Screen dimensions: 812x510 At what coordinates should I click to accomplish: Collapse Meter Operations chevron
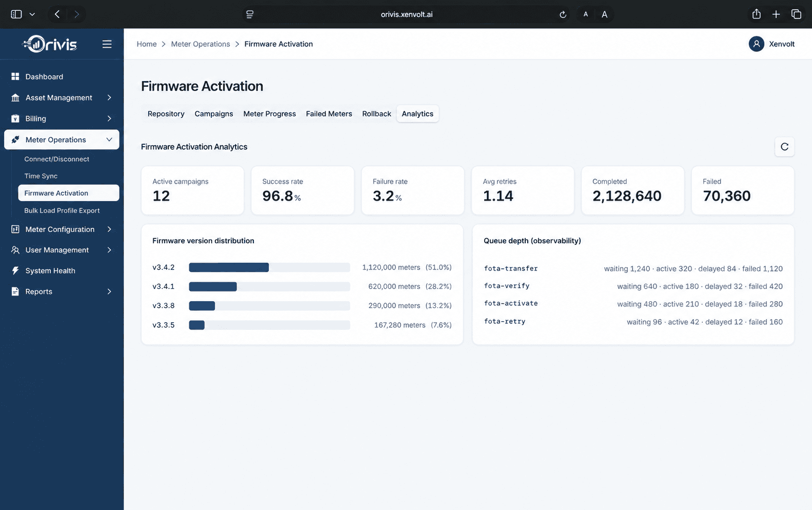coord(109,140)
